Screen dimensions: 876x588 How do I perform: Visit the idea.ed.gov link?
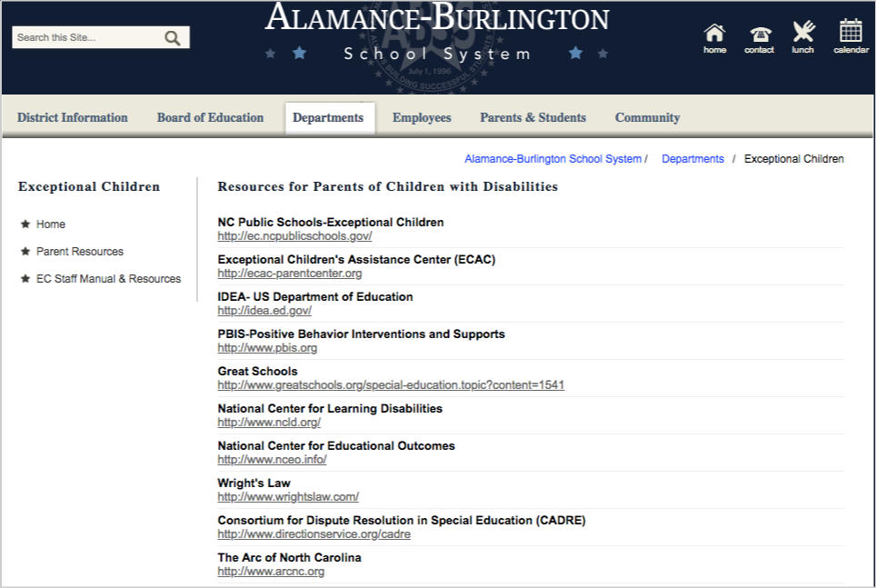tap(264, 310)
